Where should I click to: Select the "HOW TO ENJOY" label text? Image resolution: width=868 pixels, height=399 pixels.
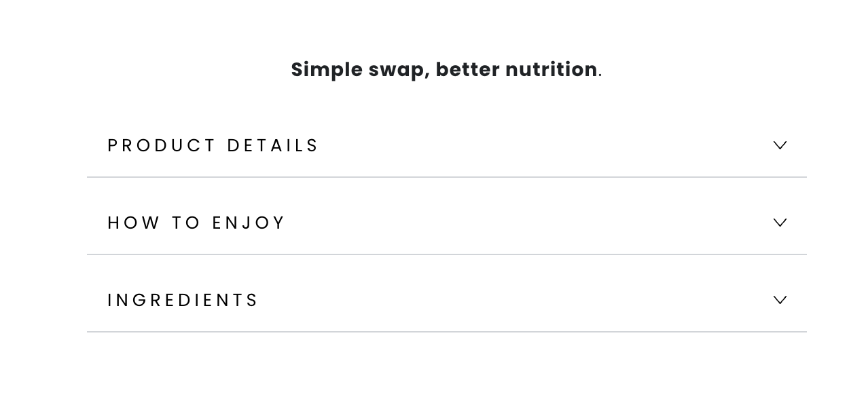click(x=196, y=223)
